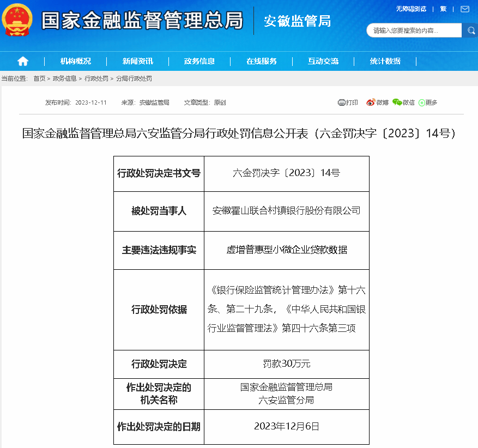Click the printer icon for 打印
This screenshot has height=448, width=478.
(x=341, y=102)
